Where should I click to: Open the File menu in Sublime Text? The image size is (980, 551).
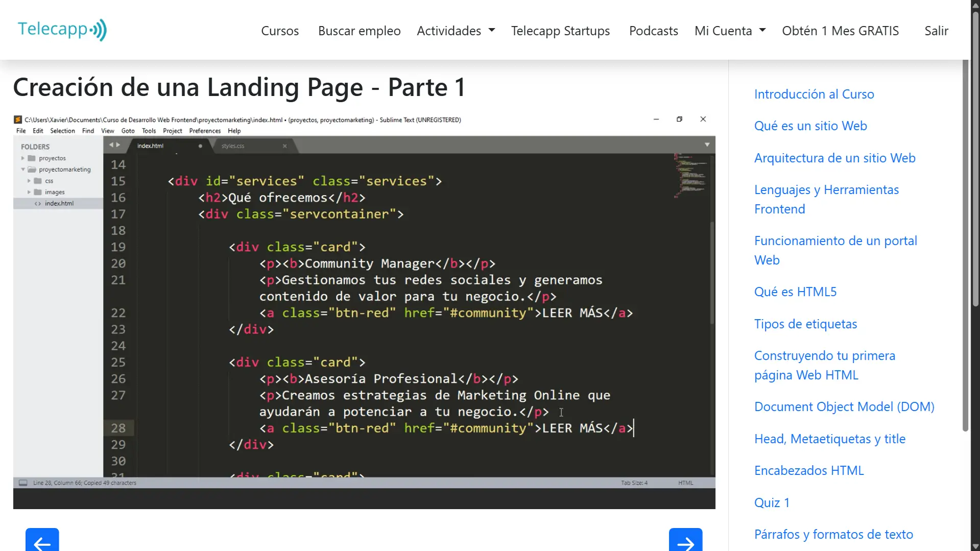pyautogui.click(x=20, y=131)
